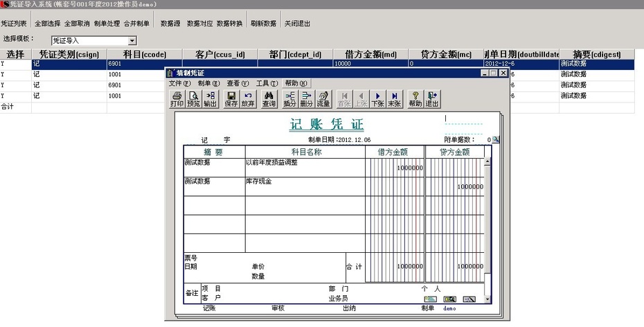Click the 退出 (Exit) door icon
This screenshot has width=644, height=327.
click(x=432, y=99)
